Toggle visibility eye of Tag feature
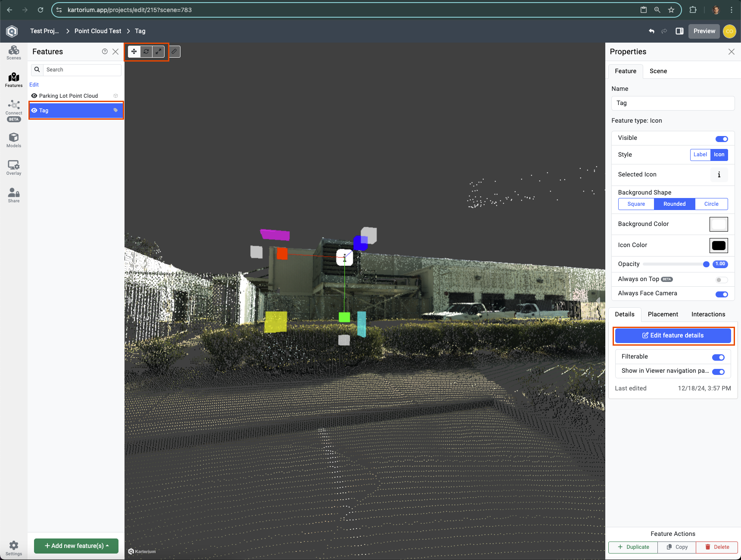The image size is (741, 560). 34,110
